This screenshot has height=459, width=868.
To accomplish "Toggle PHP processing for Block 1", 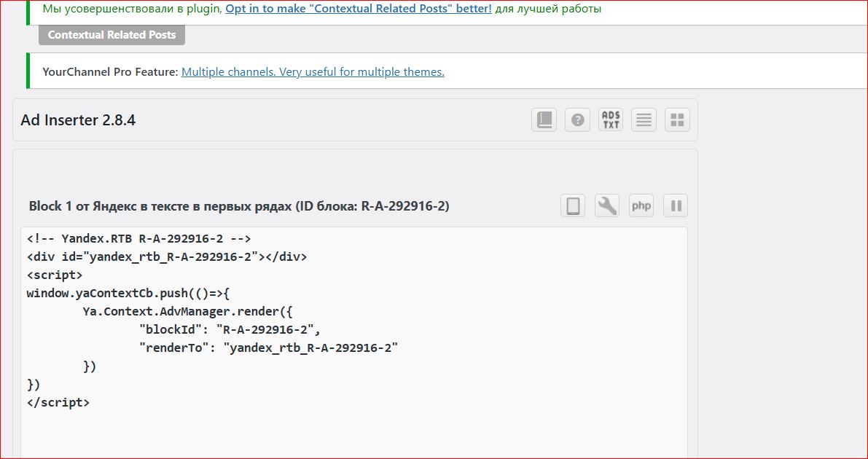I will tap(641, 206).
